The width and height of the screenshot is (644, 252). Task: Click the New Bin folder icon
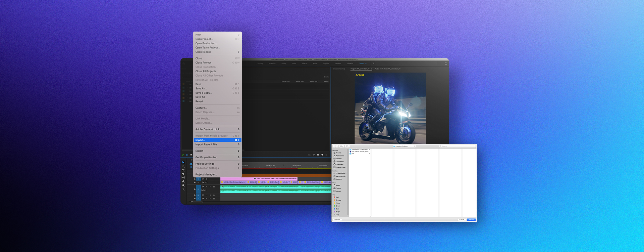(318, 155)
